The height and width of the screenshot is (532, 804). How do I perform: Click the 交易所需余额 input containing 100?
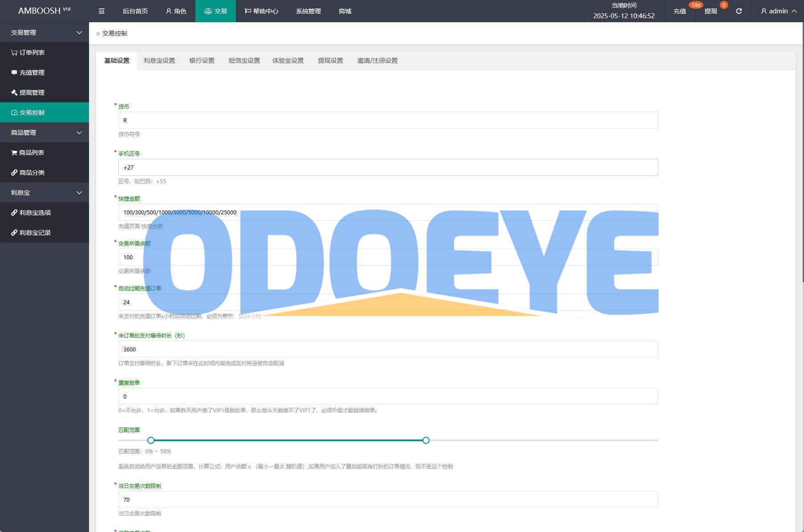click(388, 257)
